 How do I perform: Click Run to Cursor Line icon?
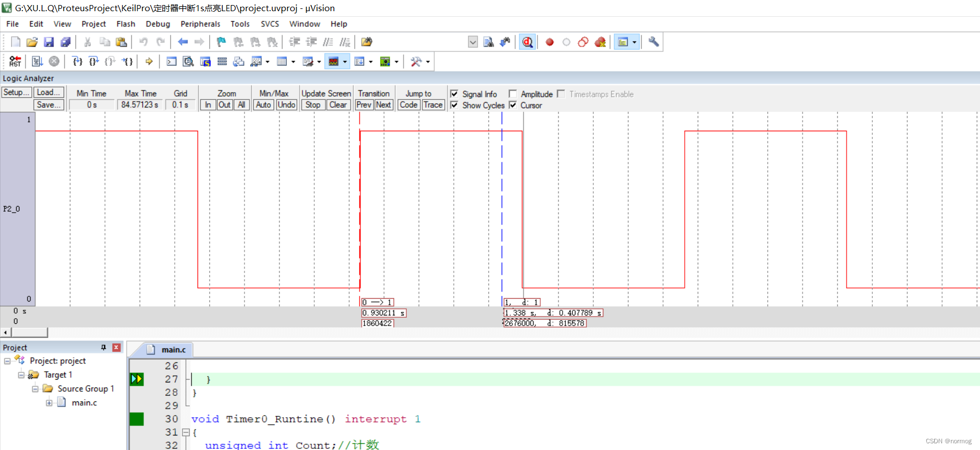[128, 61]
